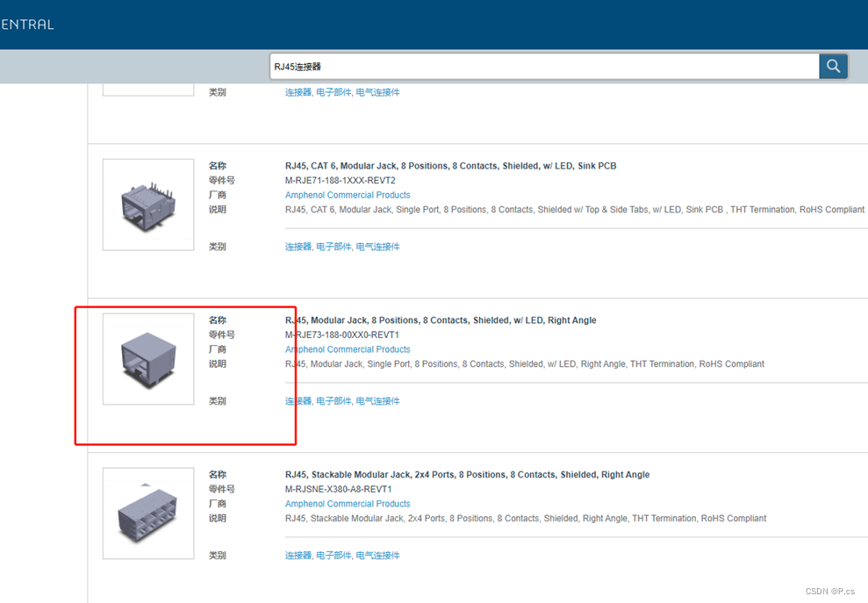Select part number M-RJE71-188-1XXX-REVT2
This screenshot has height=603, width=868.
coord(341,181)
